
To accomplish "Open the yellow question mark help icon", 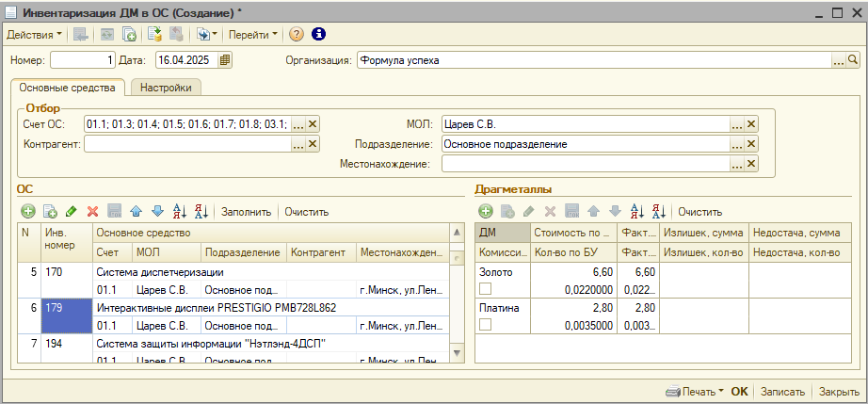I will [x=297, y=35].
